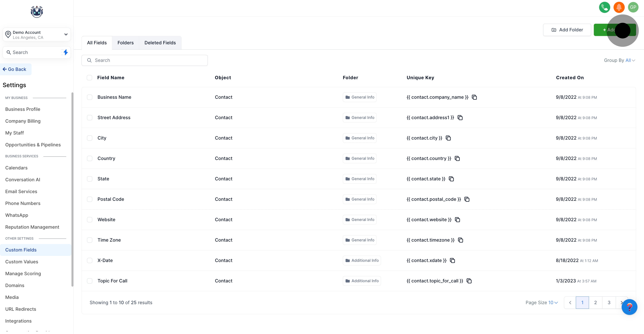
Task: Open the orange notifications bell
Action: (619, 7)
